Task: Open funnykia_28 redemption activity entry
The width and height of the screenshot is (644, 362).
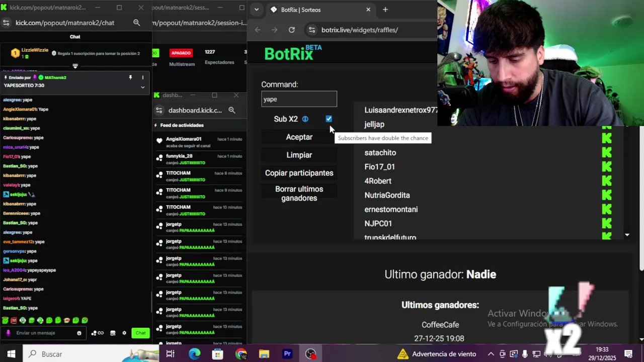Action: coord(200,159)
